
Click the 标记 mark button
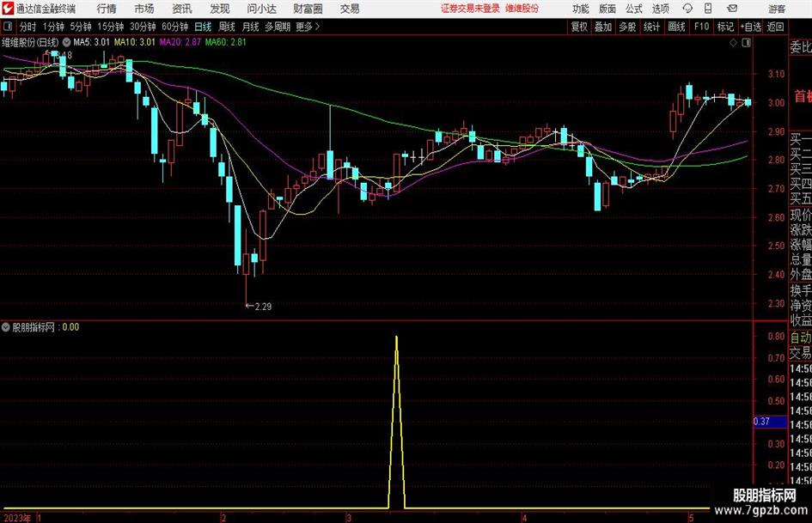coord(725,27)
